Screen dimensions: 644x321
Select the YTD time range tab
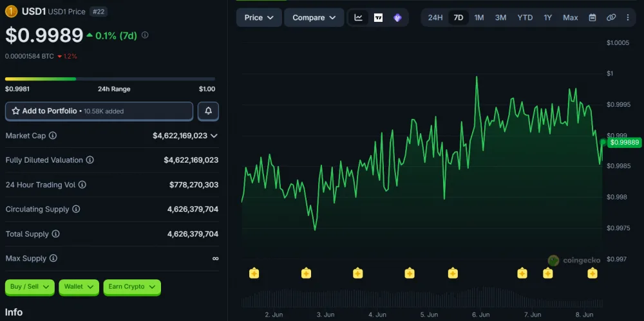525,17
